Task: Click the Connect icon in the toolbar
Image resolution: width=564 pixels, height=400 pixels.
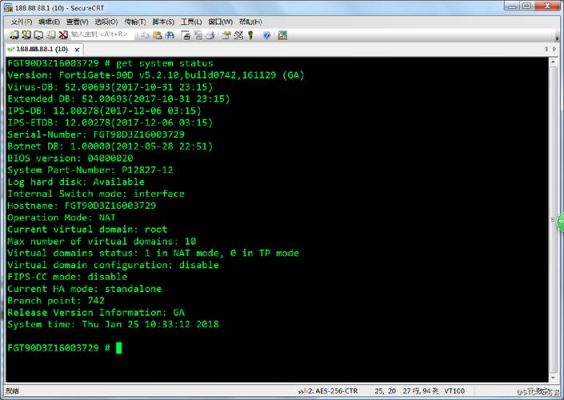Action: (14, 35)
